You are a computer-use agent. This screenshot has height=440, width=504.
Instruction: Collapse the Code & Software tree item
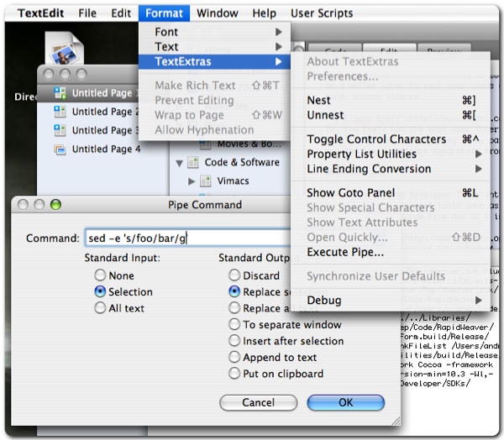(x=180, y=163)
